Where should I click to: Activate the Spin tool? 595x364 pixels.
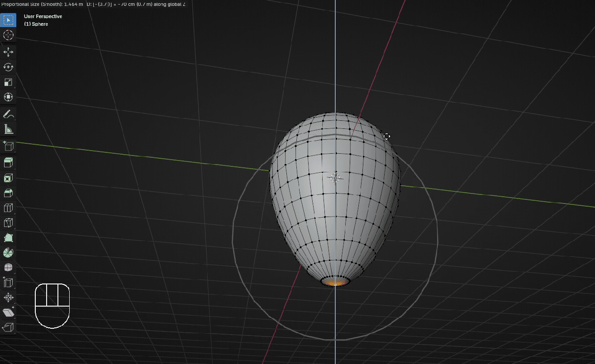tap(8, 253)
